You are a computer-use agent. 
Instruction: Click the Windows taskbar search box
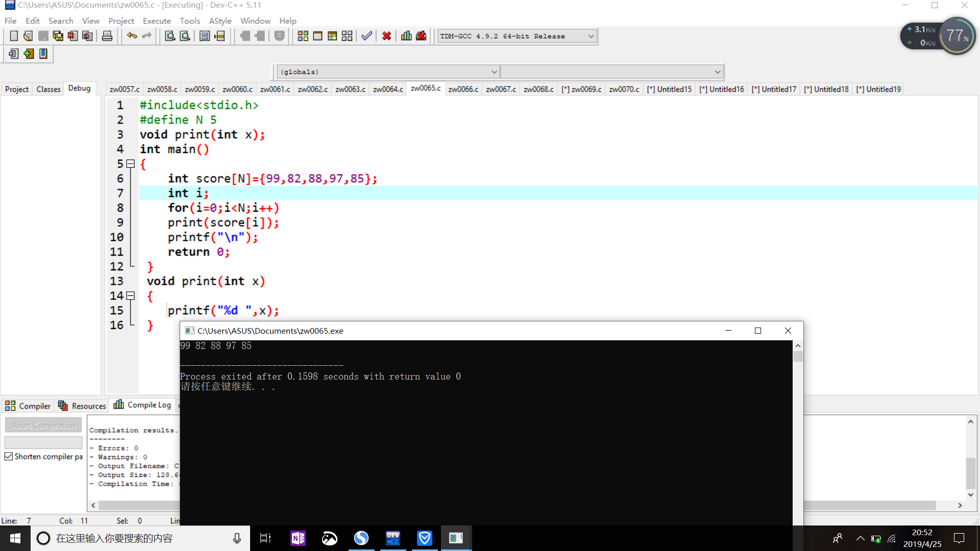point(138,538)
